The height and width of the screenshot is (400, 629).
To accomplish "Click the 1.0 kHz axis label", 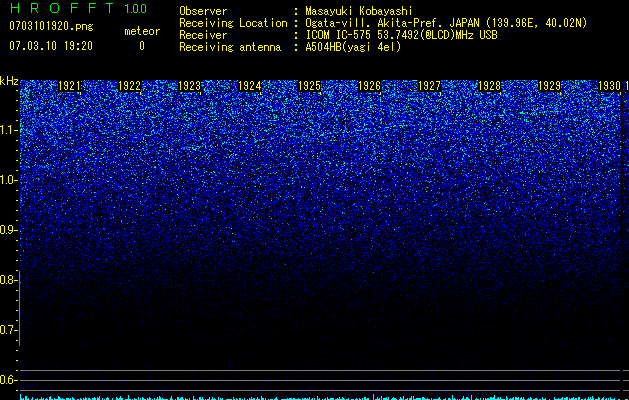I will pyautogui.click(x=8, y=180).
